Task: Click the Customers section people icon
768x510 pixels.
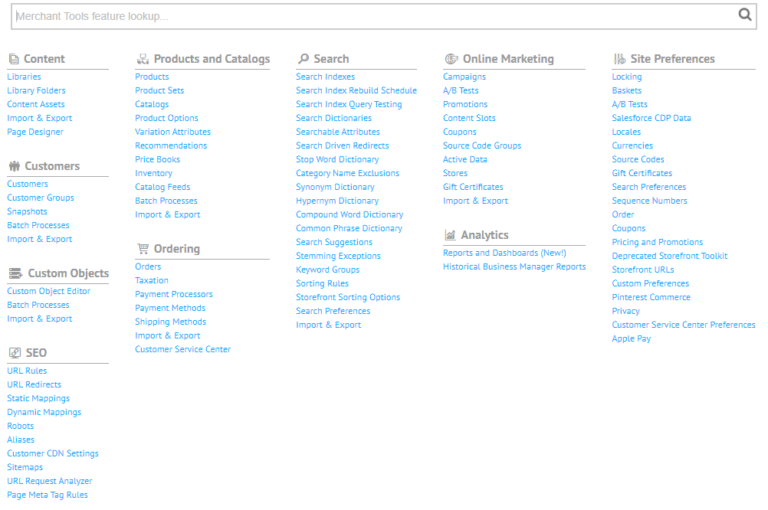Action: (x=14, y=166)
